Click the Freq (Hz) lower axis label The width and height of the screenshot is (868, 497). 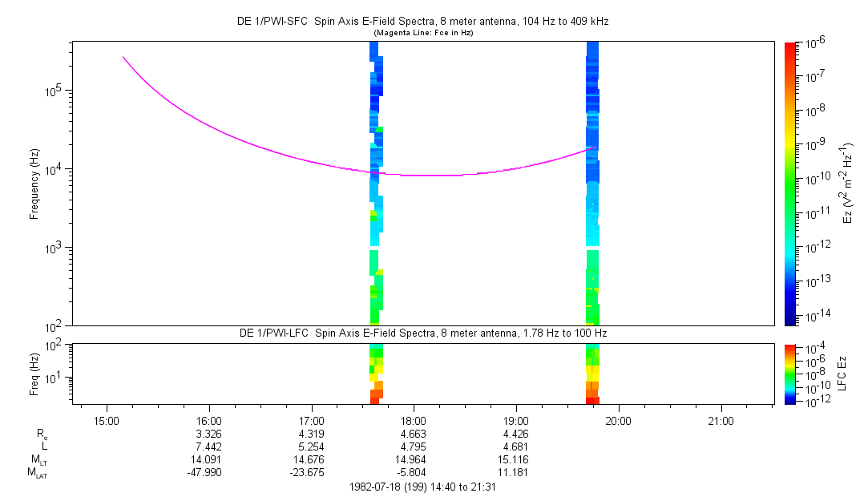click(x=34, y=374)
